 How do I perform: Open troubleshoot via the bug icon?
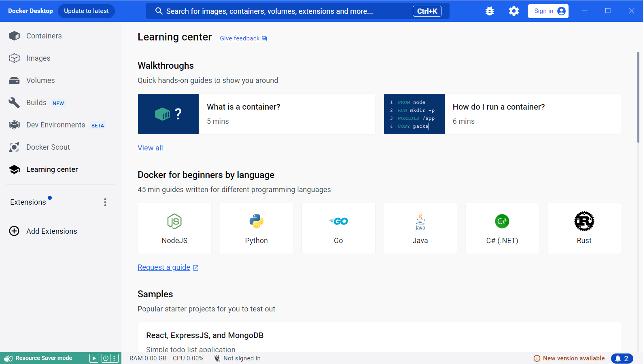click(x=490, y=11)
